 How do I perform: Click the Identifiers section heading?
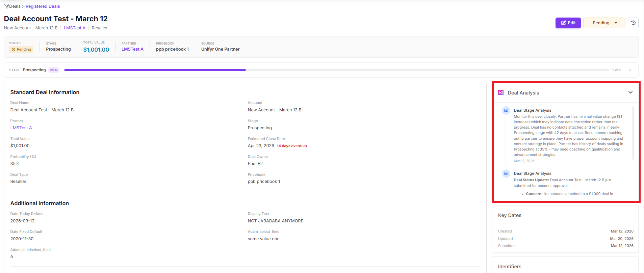click(510, 267)
